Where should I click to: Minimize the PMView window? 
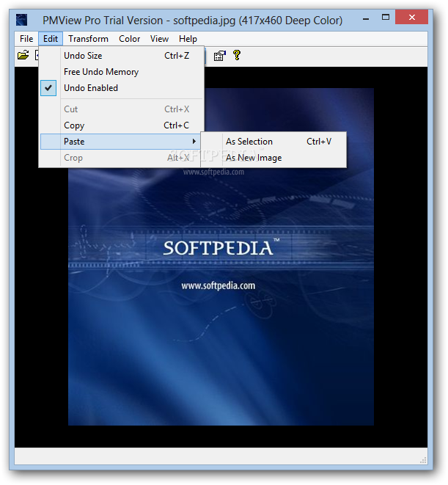click(366, 18)
